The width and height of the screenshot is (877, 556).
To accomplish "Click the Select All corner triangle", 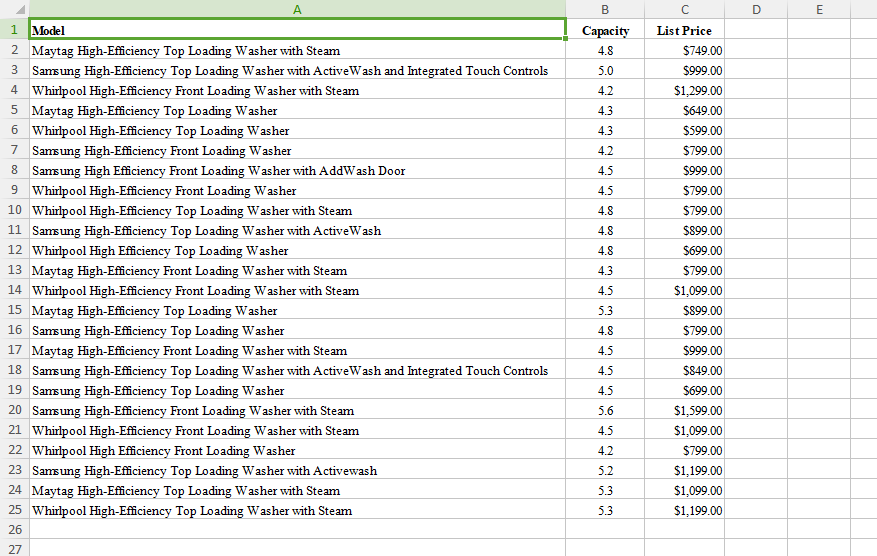I will (x=20, y=10).
